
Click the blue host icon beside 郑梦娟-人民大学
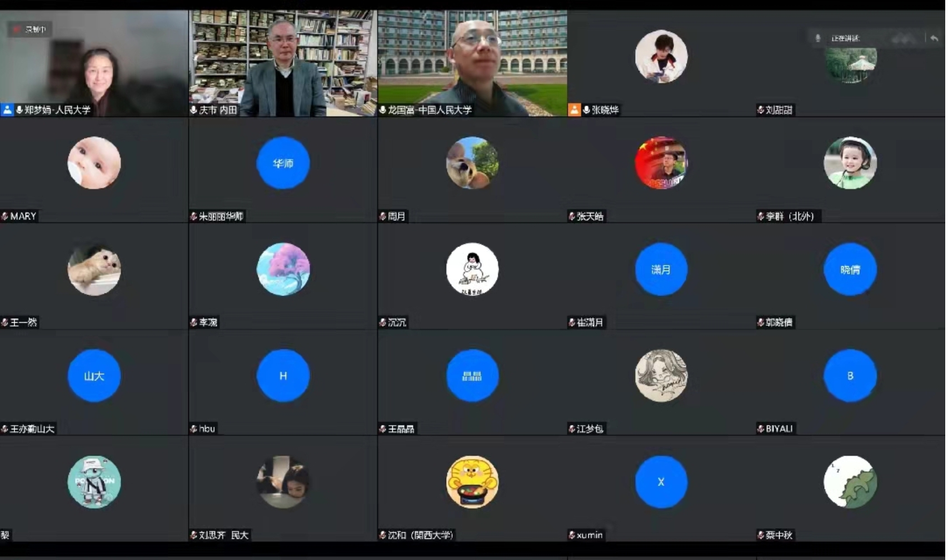click(7, 110)
